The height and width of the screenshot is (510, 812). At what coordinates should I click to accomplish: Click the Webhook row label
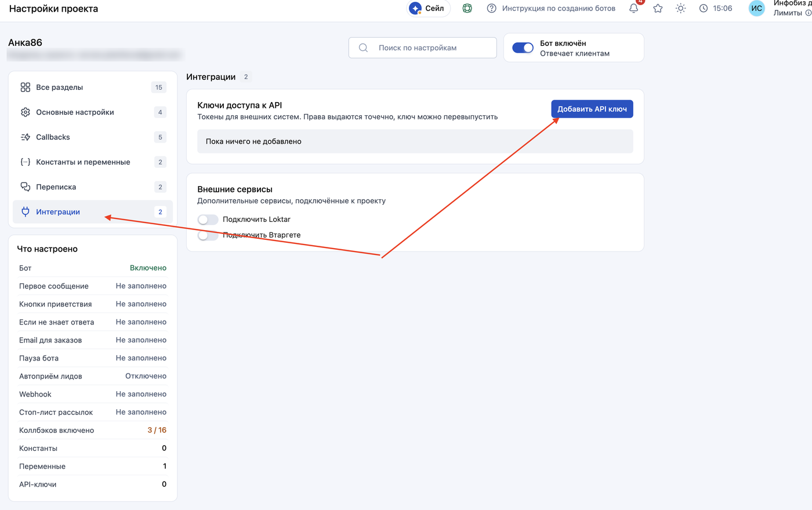tap(35, 394)
